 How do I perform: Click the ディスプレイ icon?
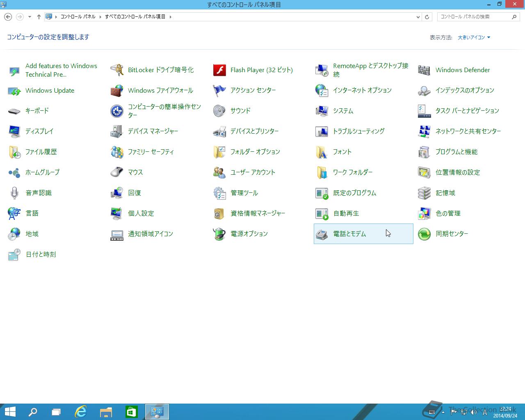14,131
